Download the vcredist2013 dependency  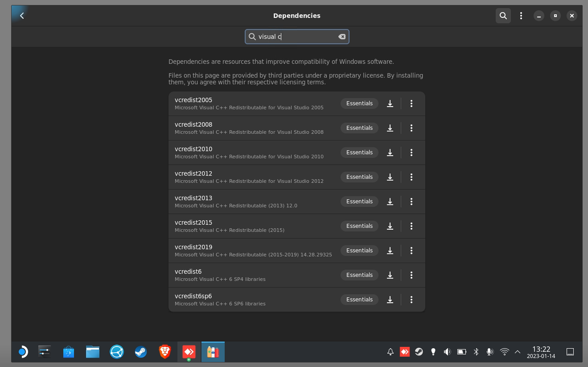[390, 201]
